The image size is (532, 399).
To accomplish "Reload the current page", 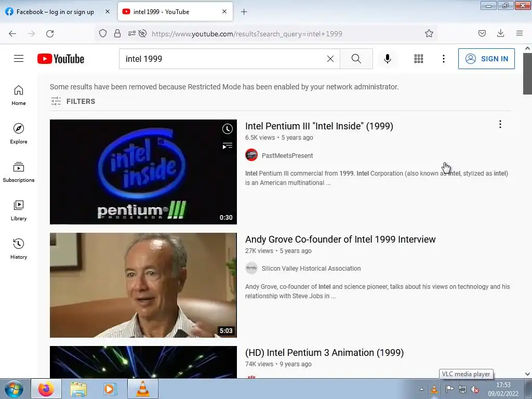I will 50,34.
